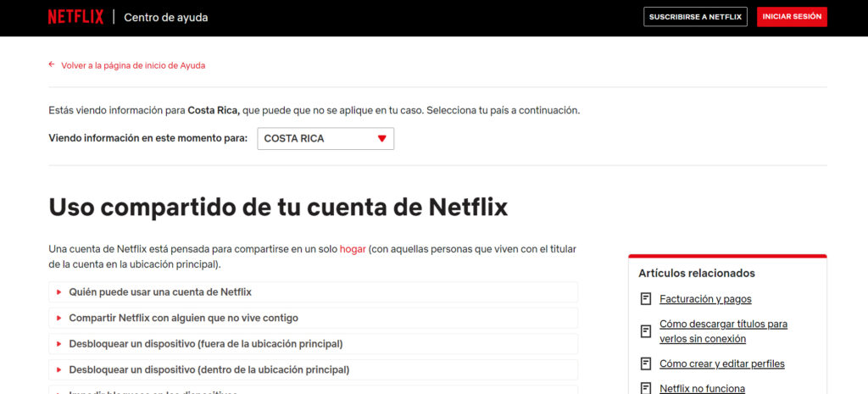Viewport: 868px width, 394px height.
Task: Click the Netflix logo
Action: pyautogui.click(x=75, y=17)
